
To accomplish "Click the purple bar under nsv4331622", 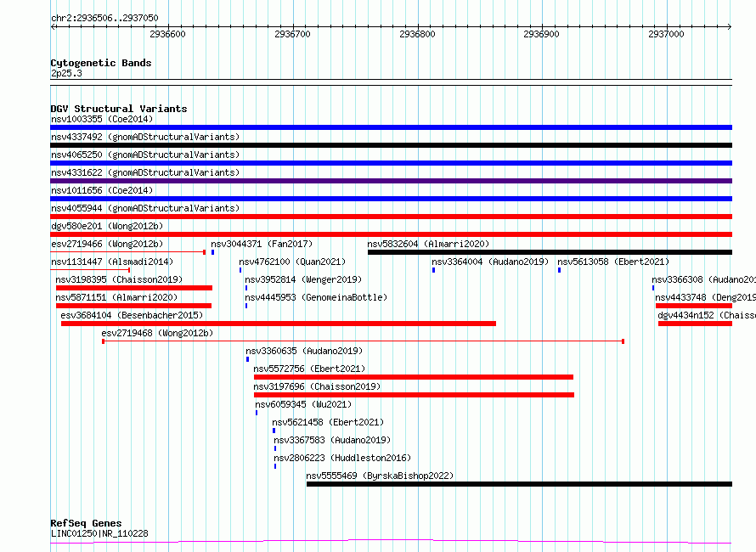I will click(x=391, y=181).
